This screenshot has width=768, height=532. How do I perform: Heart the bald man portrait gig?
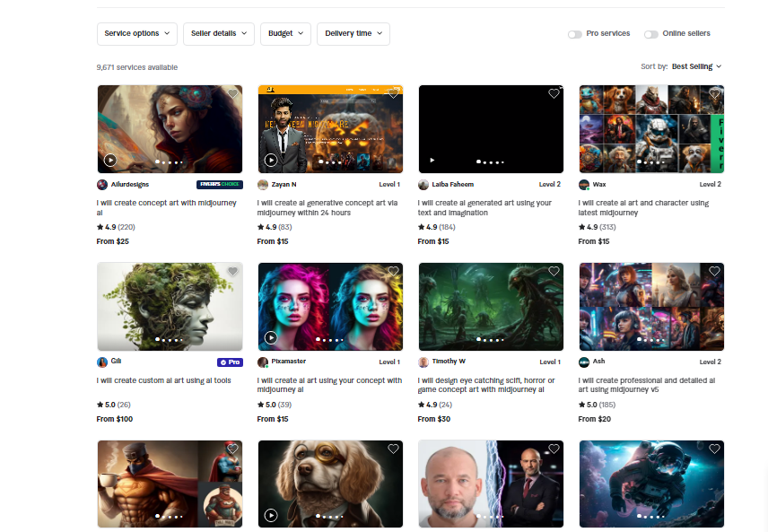[x=554, y=449]
